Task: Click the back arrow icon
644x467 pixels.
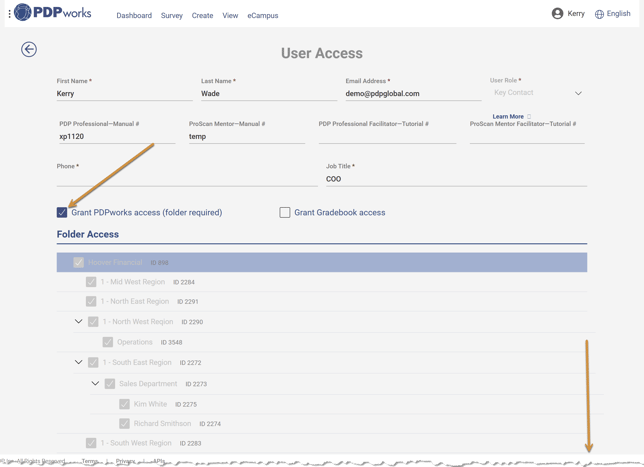Action: [x=29, y=49]
